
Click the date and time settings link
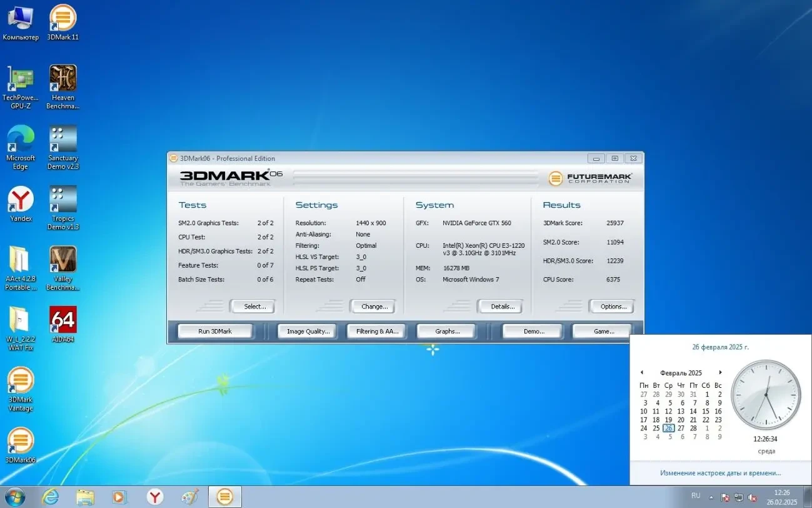(x=720, y=473)
